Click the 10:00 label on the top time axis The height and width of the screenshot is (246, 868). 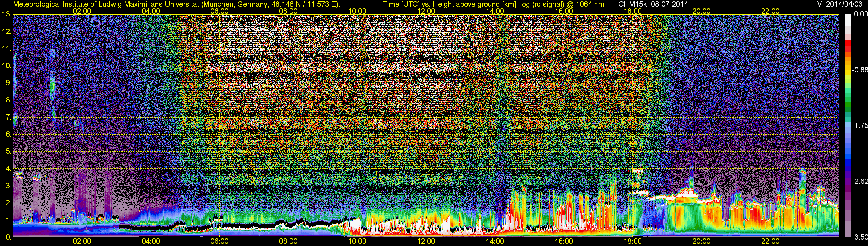[x=357, y=11]
